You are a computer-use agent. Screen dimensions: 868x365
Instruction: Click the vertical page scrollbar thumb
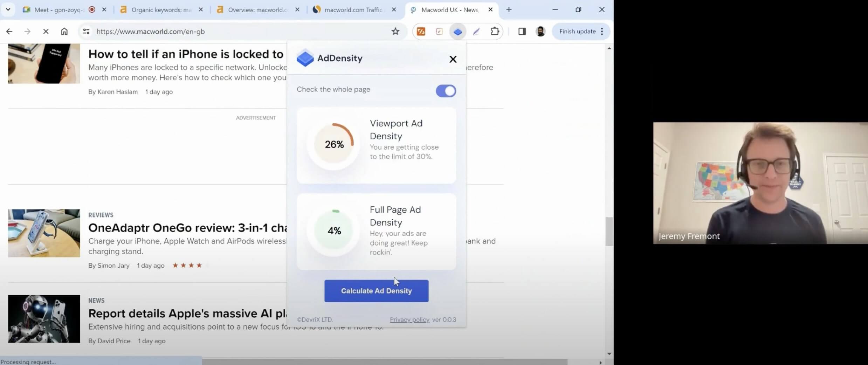[x=609, y=231]
